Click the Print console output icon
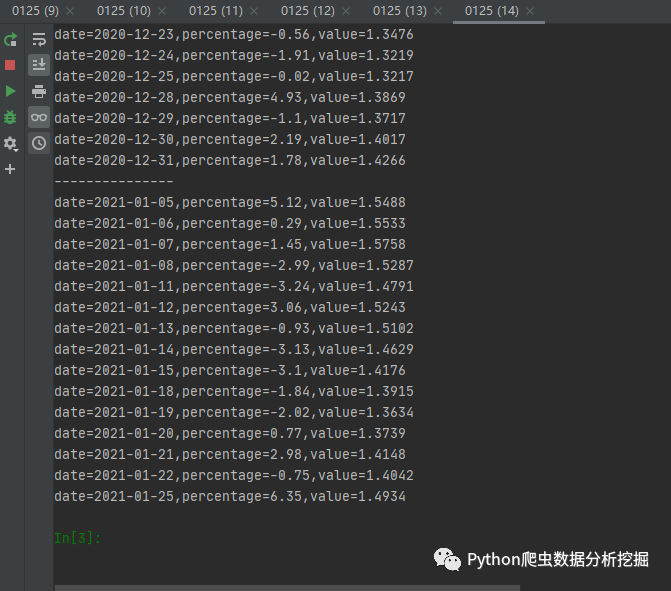Screen dimensions: 671x591 (39, 91)
